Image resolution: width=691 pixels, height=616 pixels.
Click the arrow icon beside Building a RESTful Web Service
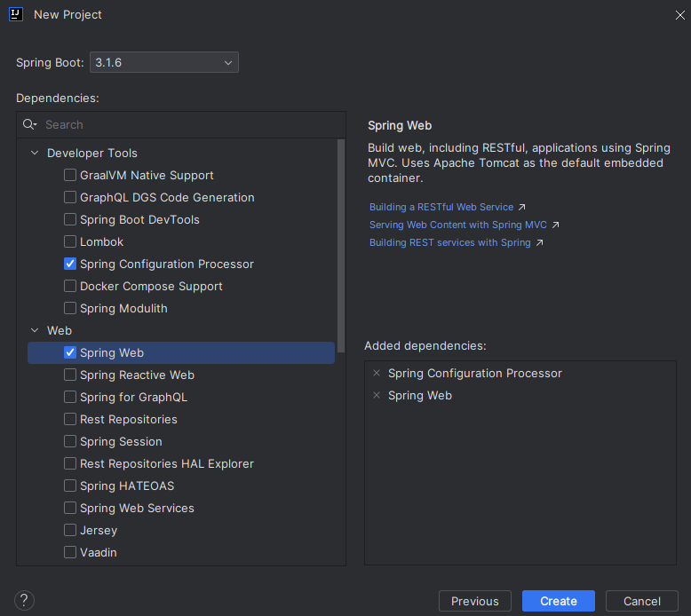click(x=521, y=207)
